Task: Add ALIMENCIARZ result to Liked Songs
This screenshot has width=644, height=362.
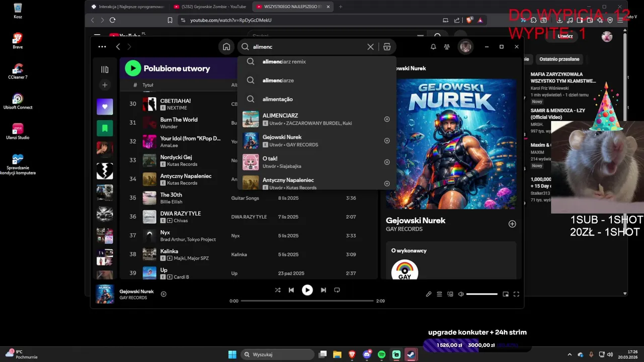Action: [x=387, y=119]
